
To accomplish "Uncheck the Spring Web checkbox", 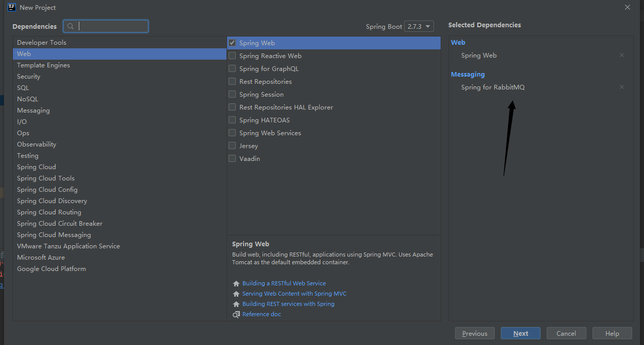I will [232, 43].
